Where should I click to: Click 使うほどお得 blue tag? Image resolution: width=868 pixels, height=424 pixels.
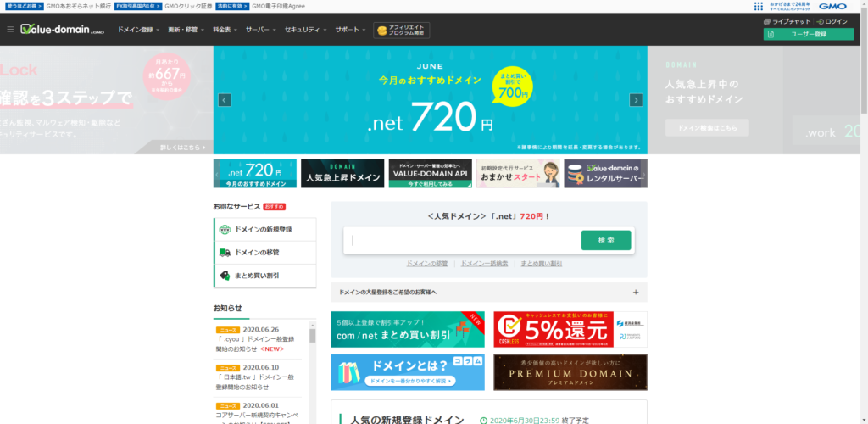(25, 6)
